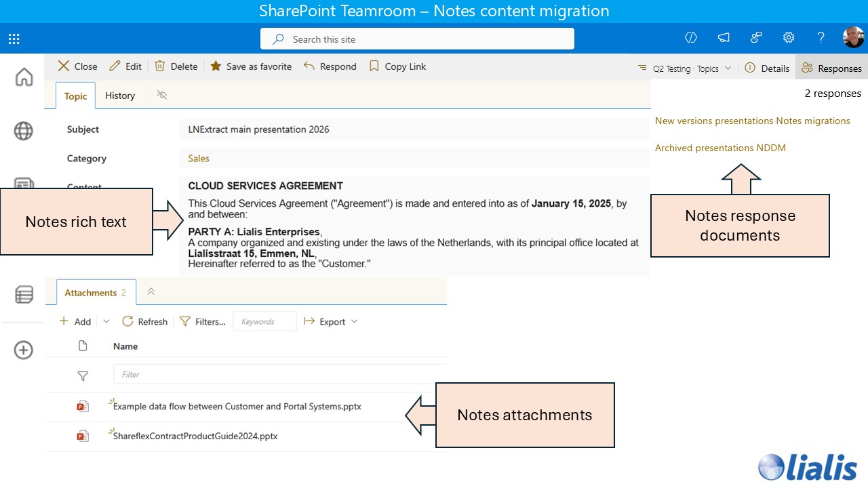The width and height of the screenshot is (868, 488).
Task: Toggle hidden fields with the crossed-eye icon
Action: point(162,95)
